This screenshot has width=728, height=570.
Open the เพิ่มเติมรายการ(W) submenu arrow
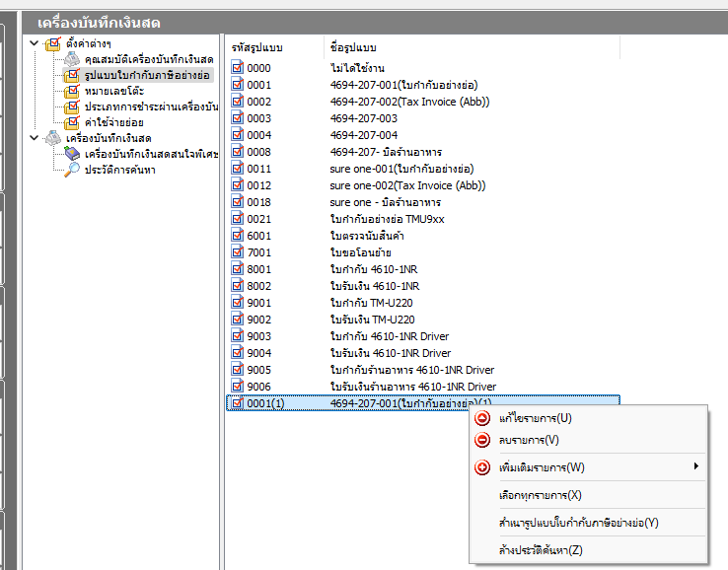point(696,466)
